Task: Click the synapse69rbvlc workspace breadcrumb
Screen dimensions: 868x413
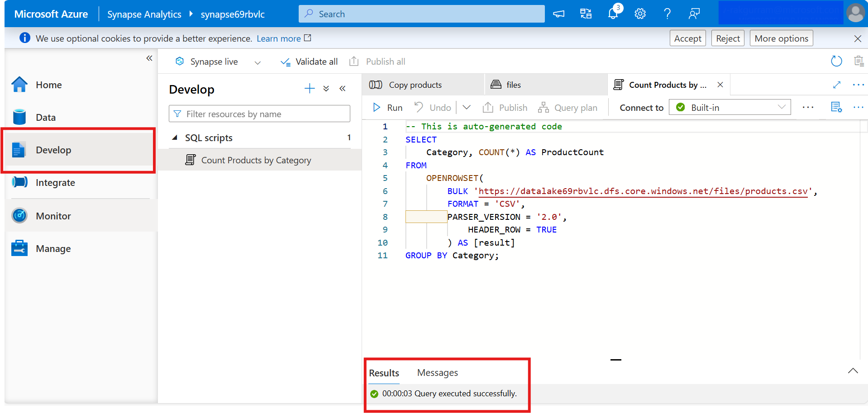Action: (233, 14)
